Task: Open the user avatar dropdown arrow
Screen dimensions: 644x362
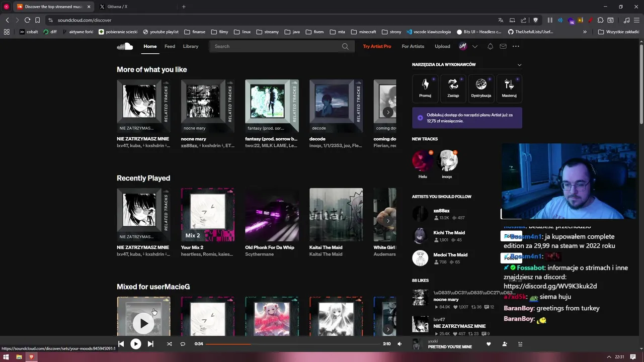Action: pos(474,46)
